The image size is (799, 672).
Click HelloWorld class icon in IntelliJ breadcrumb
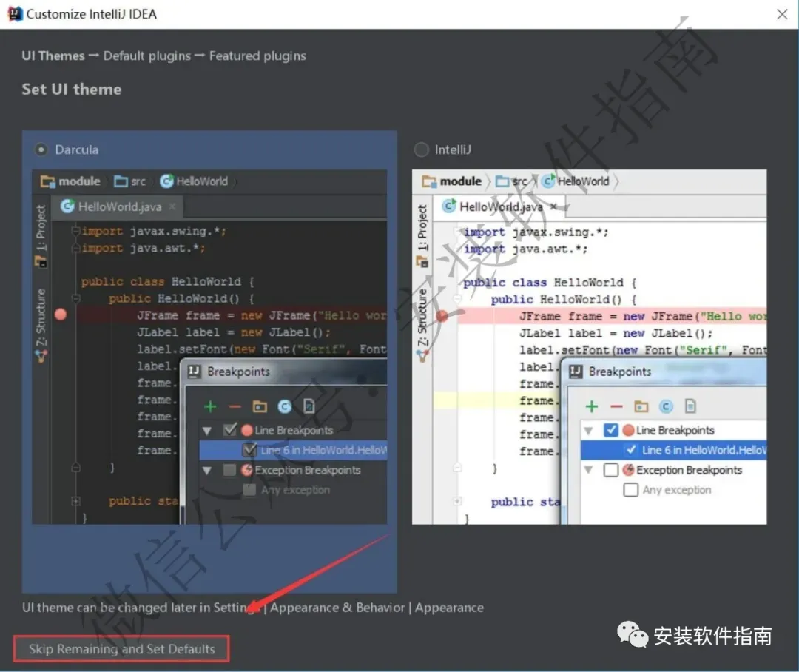tap(548, 181)
